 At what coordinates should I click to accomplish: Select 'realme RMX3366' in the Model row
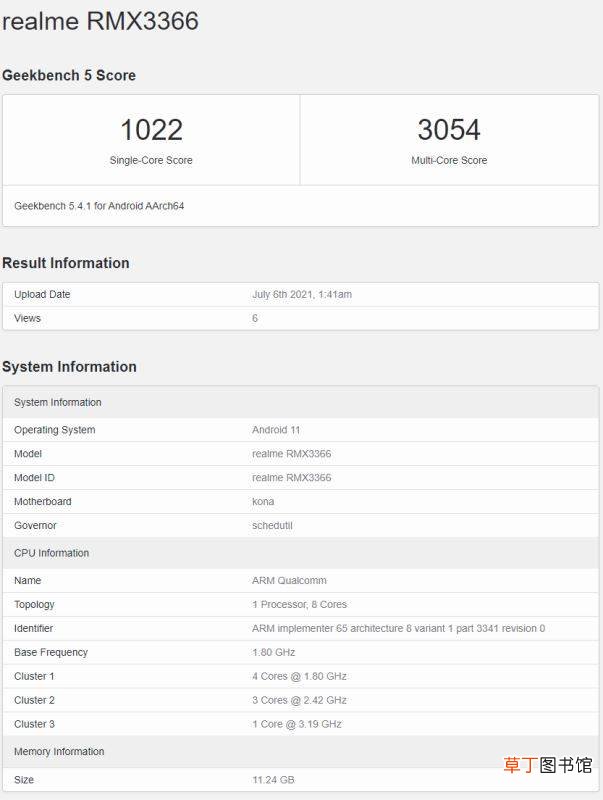(x=292, y=454)
